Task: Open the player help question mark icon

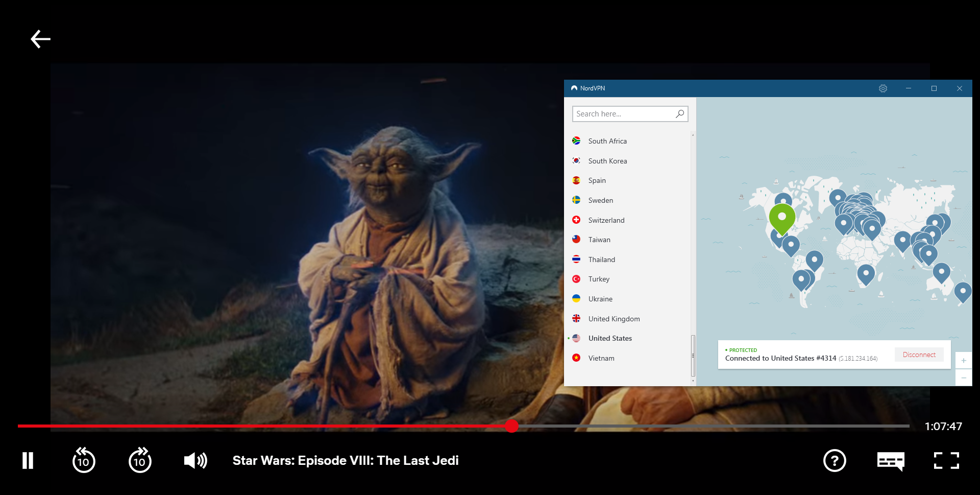Action: click(835, 460)
